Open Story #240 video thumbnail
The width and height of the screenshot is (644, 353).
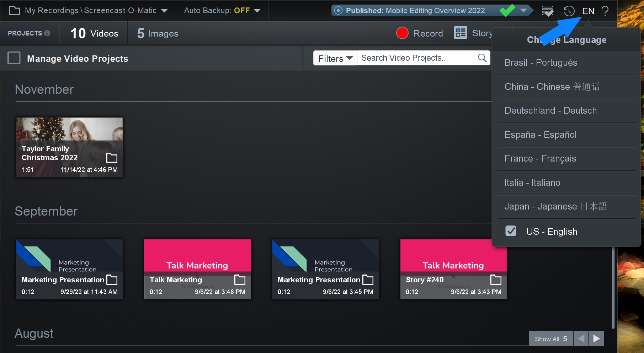[453, 269]
